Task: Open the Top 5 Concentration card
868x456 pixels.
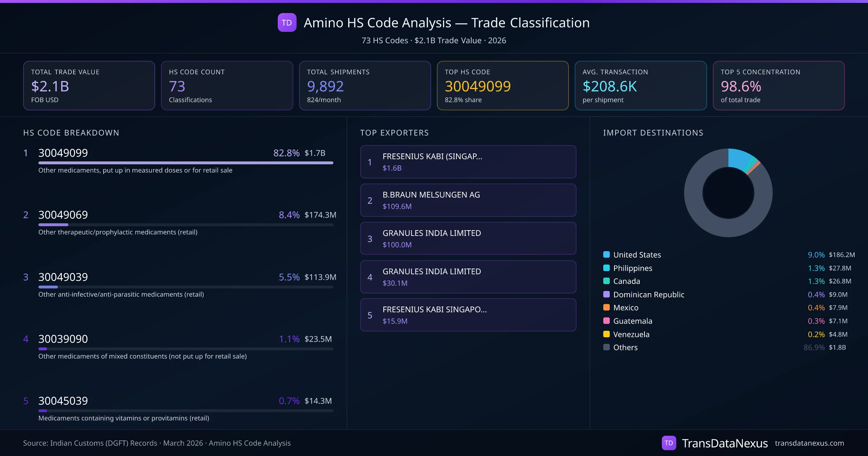Action: click(x=778, y=85)
